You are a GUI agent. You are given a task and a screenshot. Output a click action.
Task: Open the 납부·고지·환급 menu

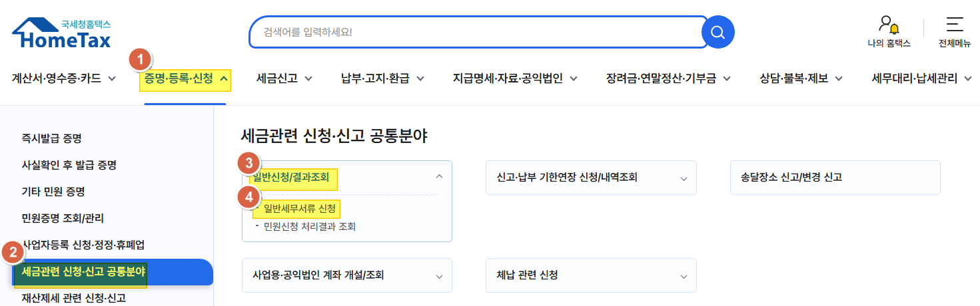tap(383, 78)
